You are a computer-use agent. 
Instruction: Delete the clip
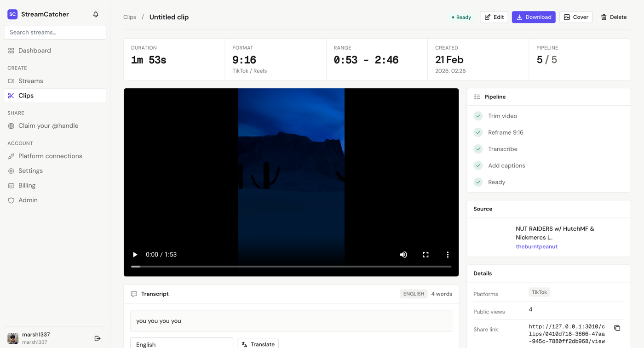point(614,17)
